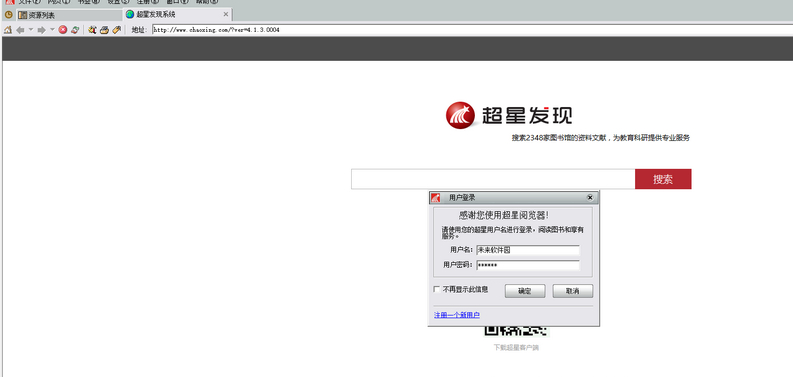Click the QR code below the dialog
793x377 pixels.
click(516, 331)
